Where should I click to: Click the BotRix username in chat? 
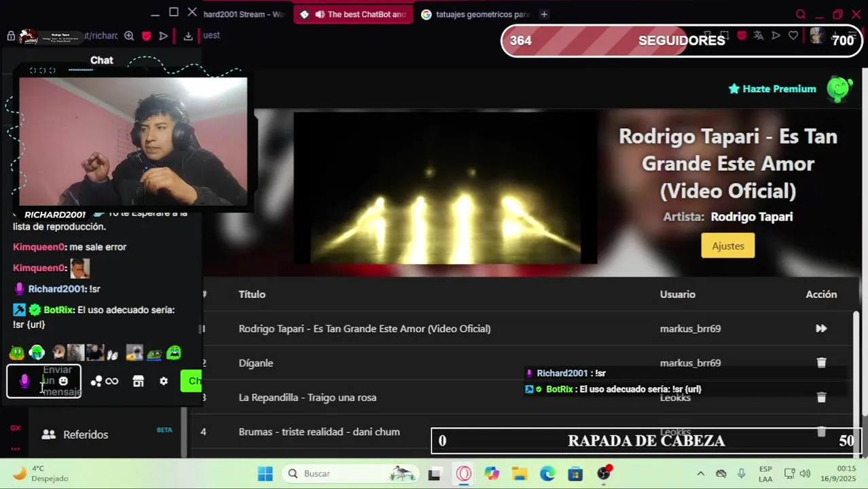[x=58, y=310]
